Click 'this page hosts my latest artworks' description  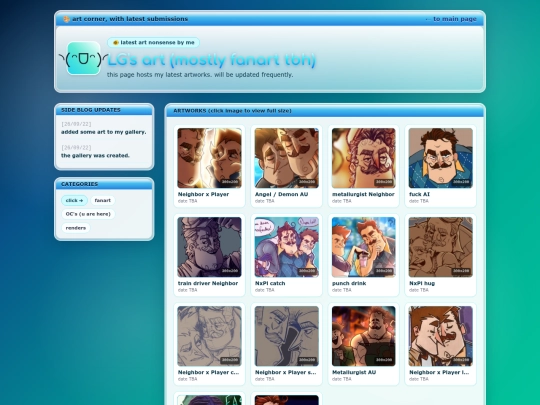point(200,74)
